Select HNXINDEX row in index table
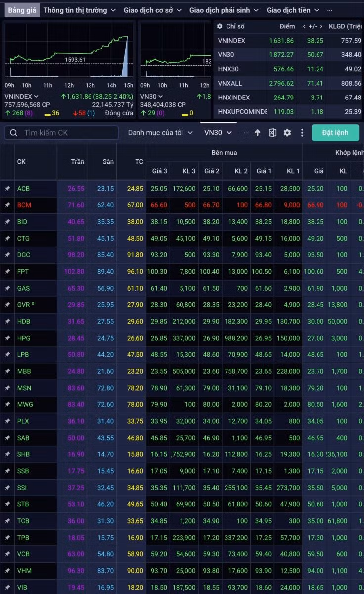 coord(288,98)
